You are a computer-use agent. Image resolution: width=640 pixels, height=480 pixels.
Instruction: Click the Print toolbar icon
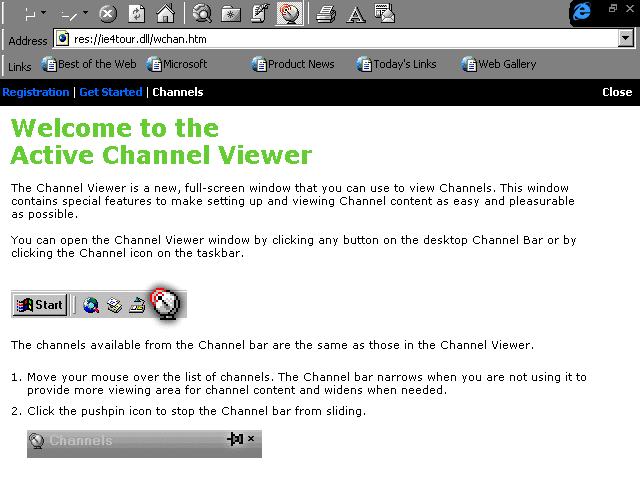tap(326, 13)
